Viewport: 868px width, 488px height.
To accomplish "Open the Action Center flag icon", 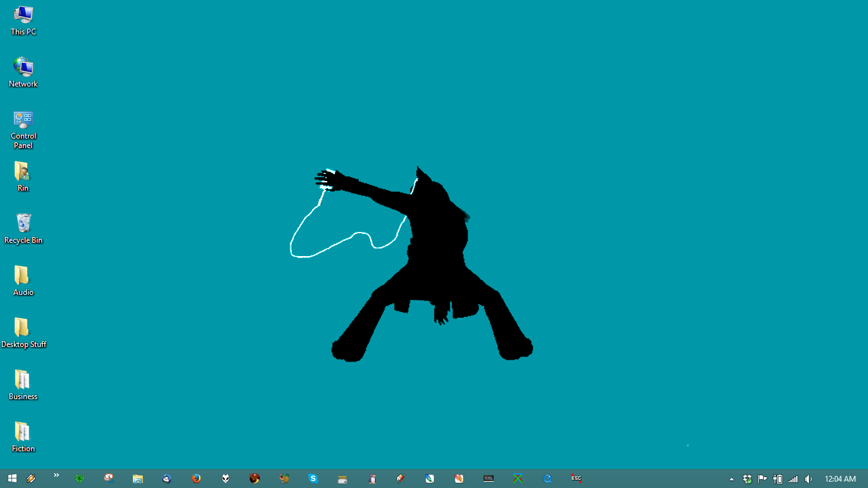I will click(x=763, y=479).
